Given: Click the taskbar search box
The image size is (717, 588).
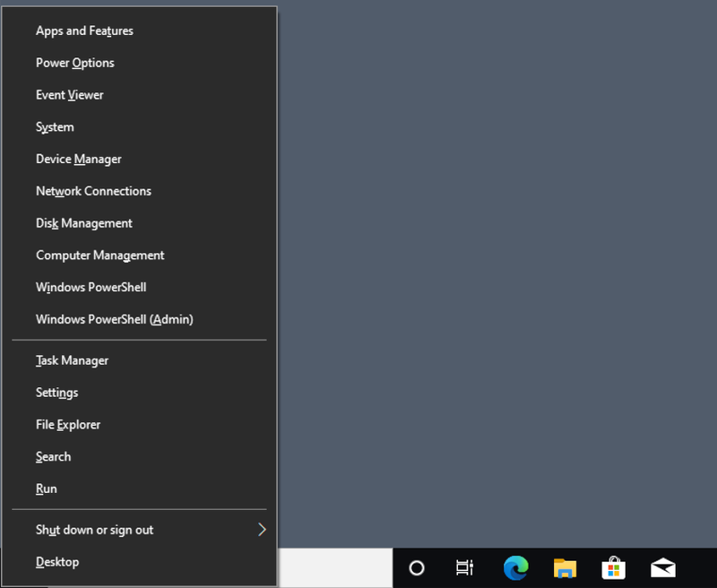Looking at the screenshot, I should coord(334,568).
